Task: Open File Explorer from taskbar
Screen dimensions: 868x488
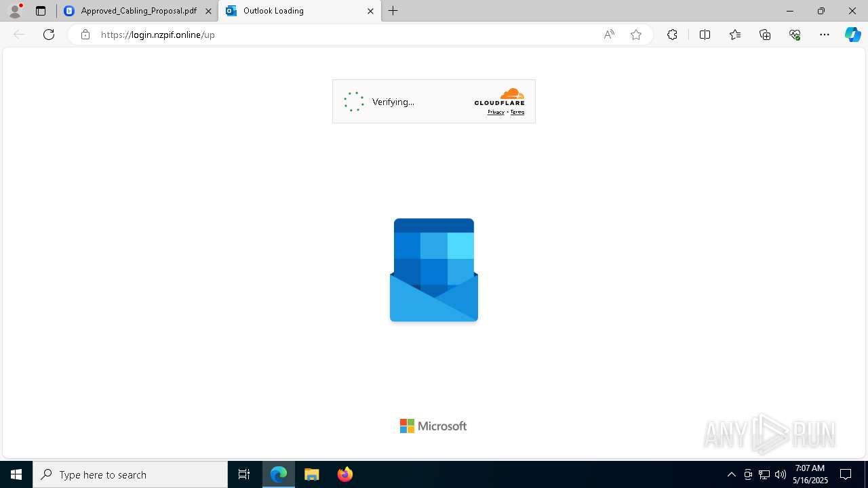Action: point(312,474)
